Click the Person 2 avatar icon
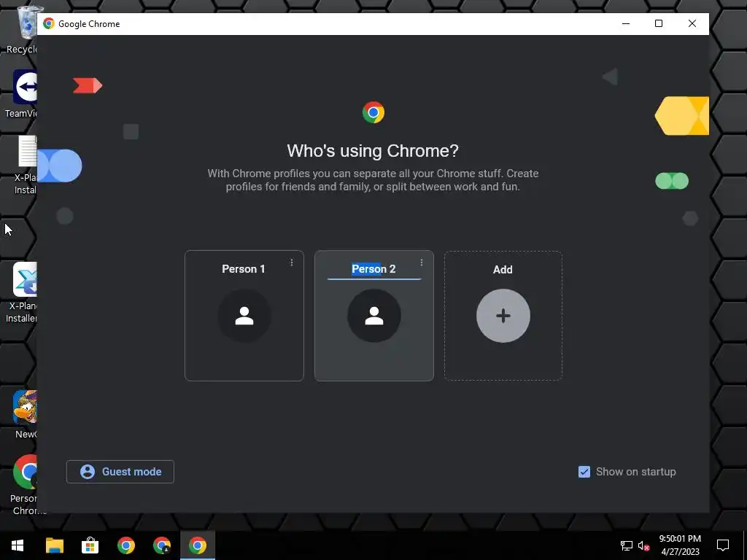The width and height of the screenshot is (747, 560). (x=374, y=316)
